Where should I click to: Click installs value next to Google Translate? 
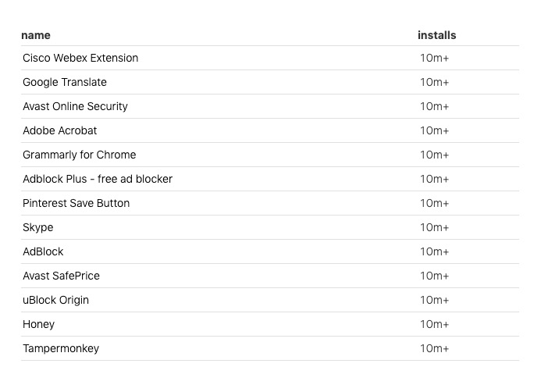click(434, 82)
